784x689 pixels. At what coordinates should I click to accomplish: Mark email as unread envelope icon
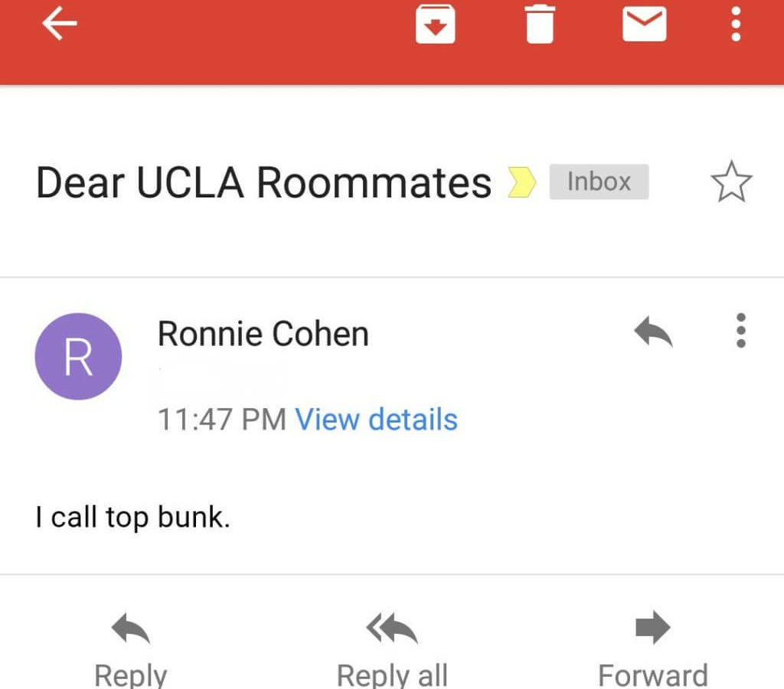coord(644,24)
